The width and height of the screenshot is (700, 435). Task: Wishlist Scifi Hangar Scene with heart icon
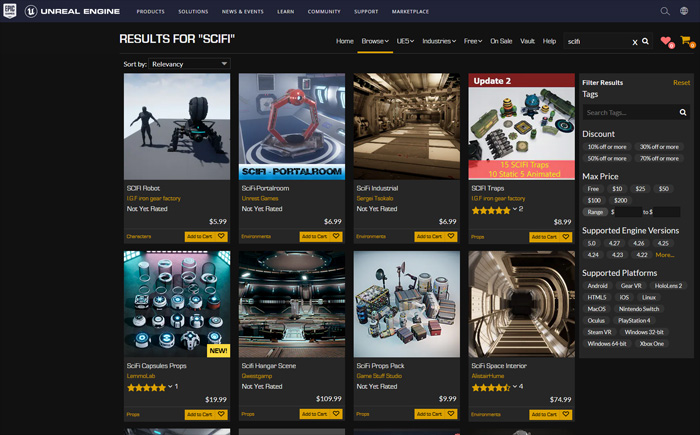[336, 414]
